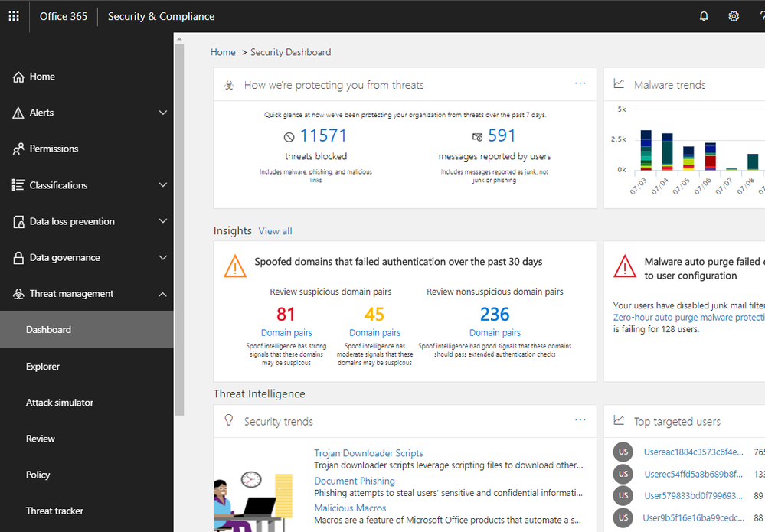
Task: Open the Threat tracker sidebar item
Action: click(x=54, y=511)
